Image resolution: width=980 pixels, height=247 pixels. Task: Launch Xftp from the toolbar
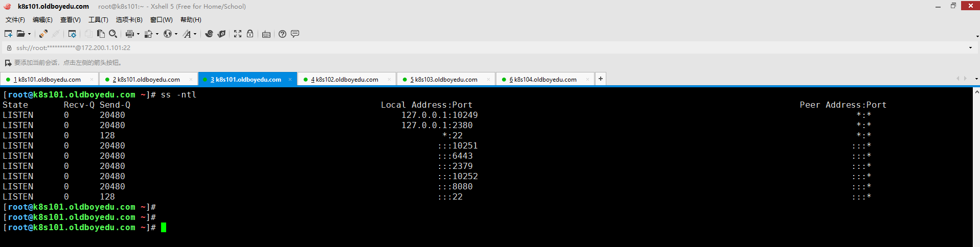(221, 34)
